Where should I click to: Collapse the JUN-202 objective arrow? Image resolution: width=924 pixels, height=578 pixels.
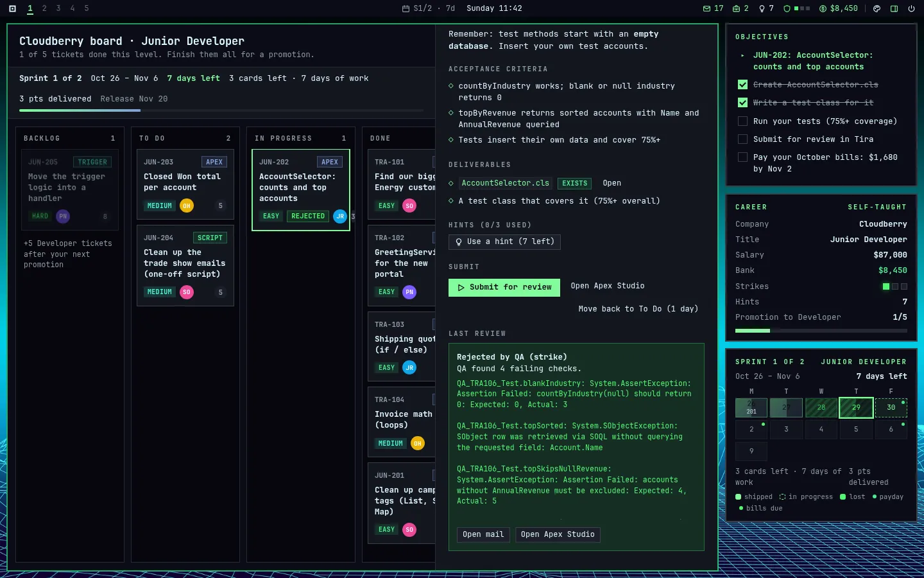(x=742, y=55)
